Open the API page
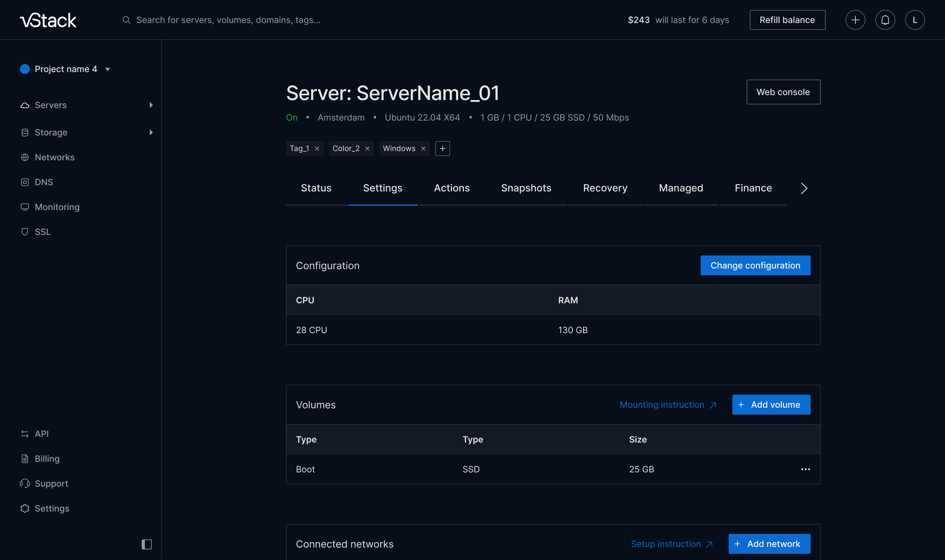This screenshot has height=560, width=945. (x=42, y=434)
